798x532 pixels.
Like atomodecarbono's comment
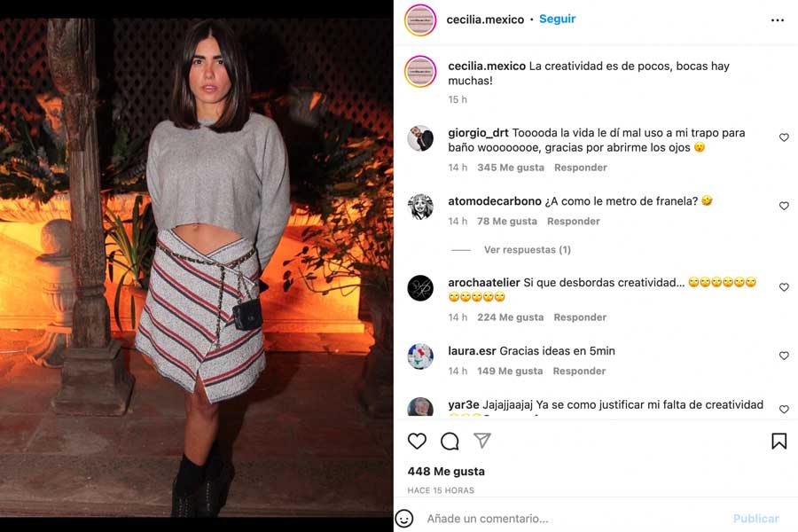click(784, 206)
